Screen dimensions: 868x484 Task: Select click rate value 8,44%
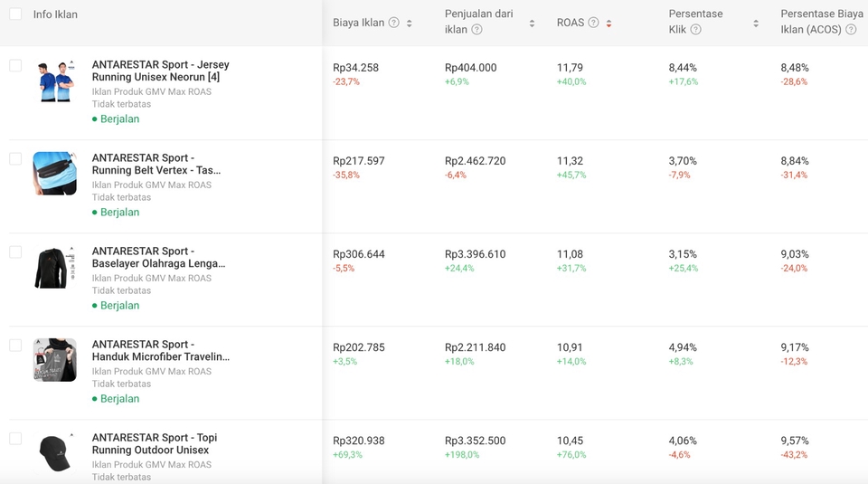[x=684, y=68]
